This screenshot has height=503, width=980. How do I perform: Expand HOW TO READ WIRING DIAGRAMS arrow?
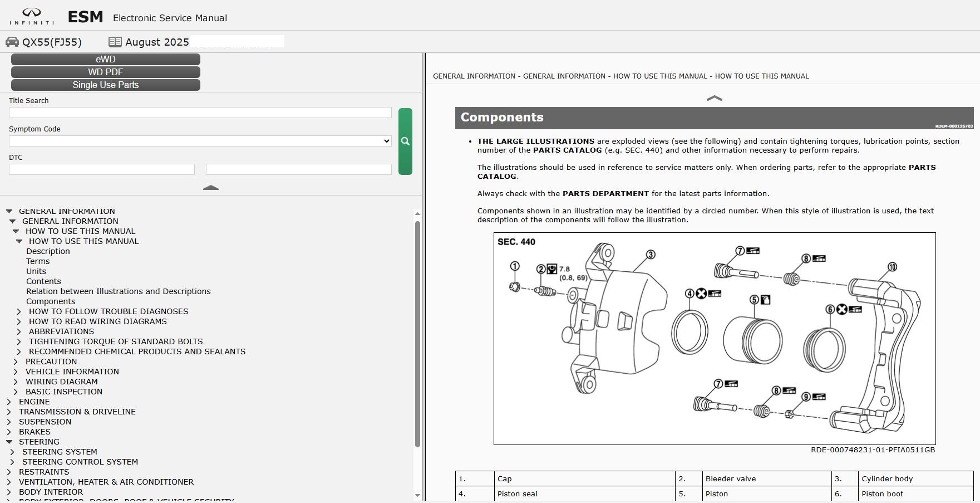(19, 321)
